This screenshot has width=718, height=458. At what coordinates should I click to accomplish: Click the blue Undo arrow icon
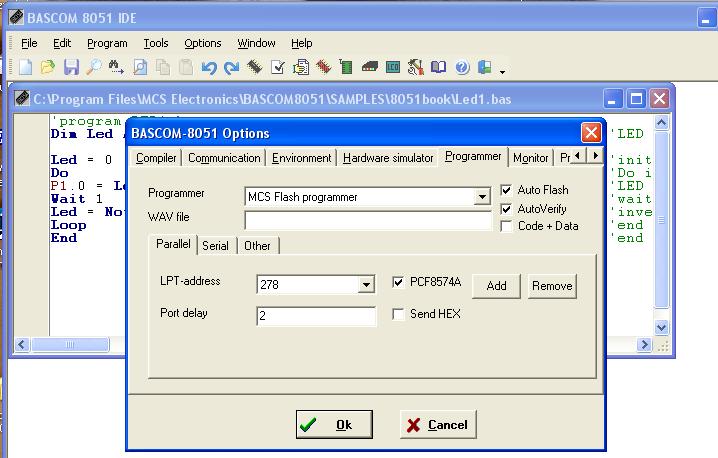(x=209, y=68)
